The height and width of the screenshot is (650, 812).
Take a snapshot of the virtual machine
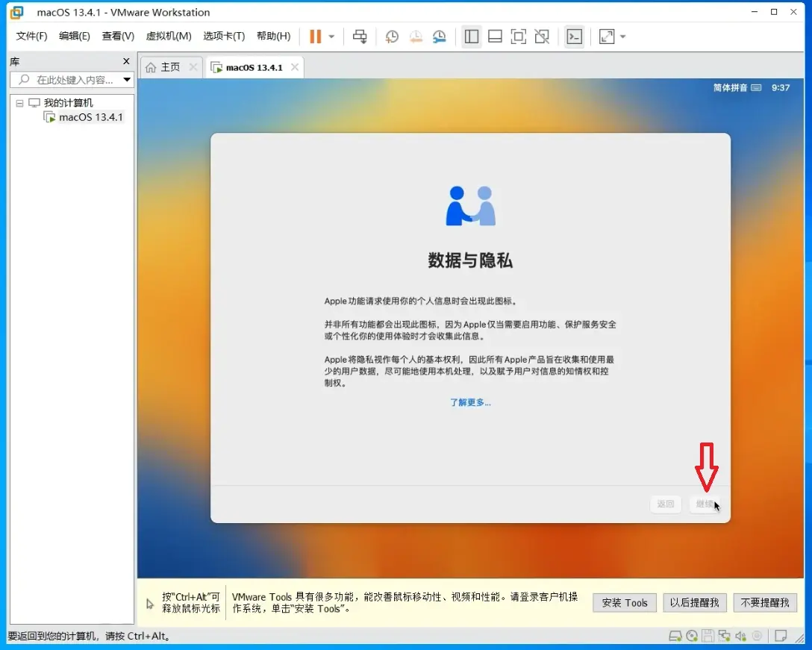click(392, 37)
